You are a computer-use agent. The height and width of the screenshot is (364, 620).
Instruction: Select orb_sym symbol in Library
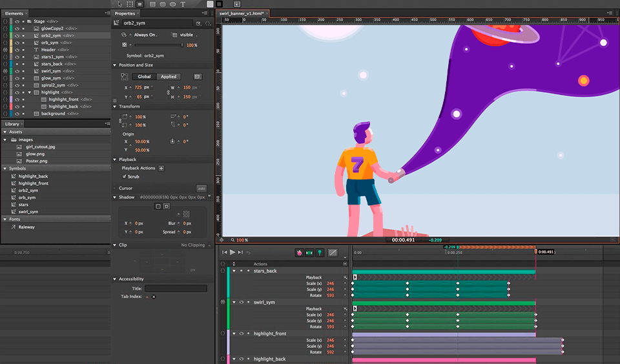point(27,197)
